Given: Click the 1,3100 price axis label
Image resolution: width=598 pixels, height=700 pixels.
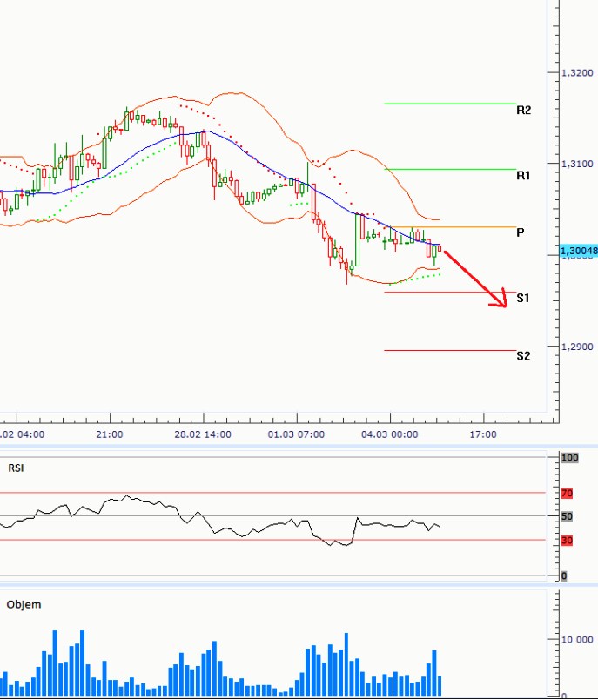Looking at the screenshot, I should 577,164.
